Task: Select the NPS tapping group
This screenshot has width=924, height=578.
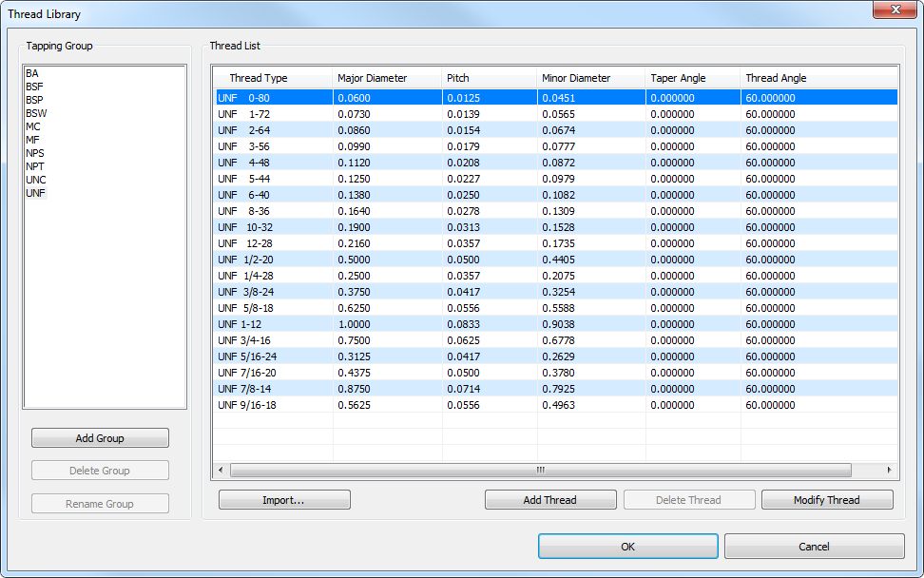Action: pos(35,153)
